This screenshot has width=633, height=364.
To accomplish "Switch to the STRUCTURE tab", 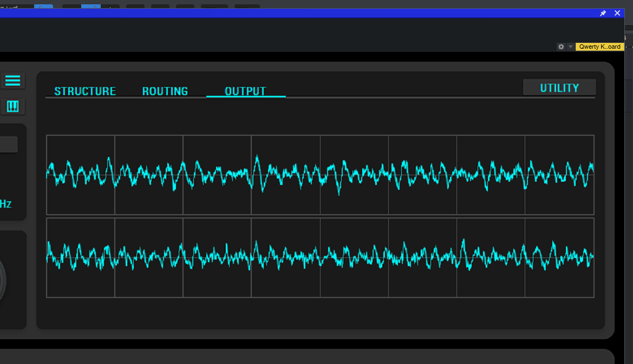I will coord(85,91).
